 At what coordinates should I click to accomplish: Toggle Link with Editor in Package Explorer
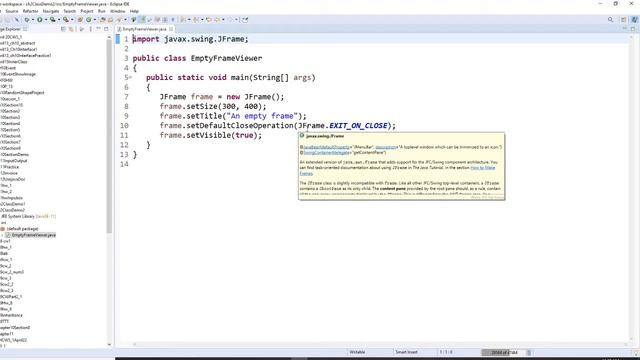[71, 29]
